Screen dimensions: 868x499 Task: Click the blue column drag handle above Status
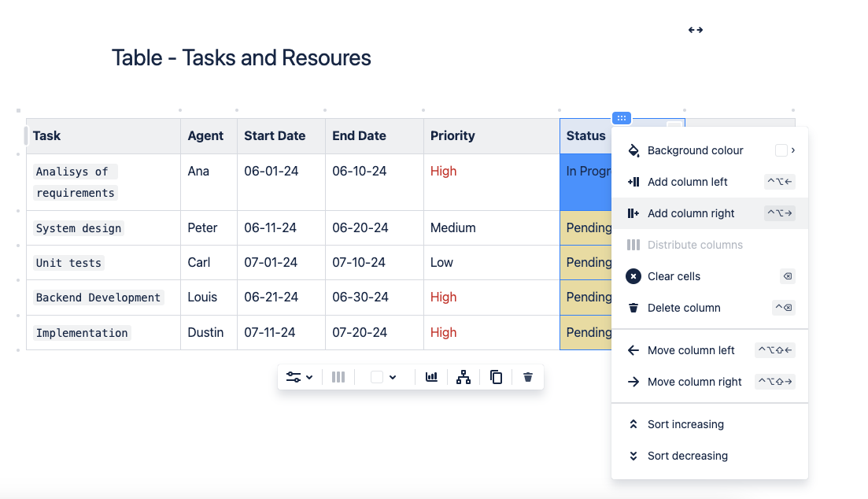[622, 118]
